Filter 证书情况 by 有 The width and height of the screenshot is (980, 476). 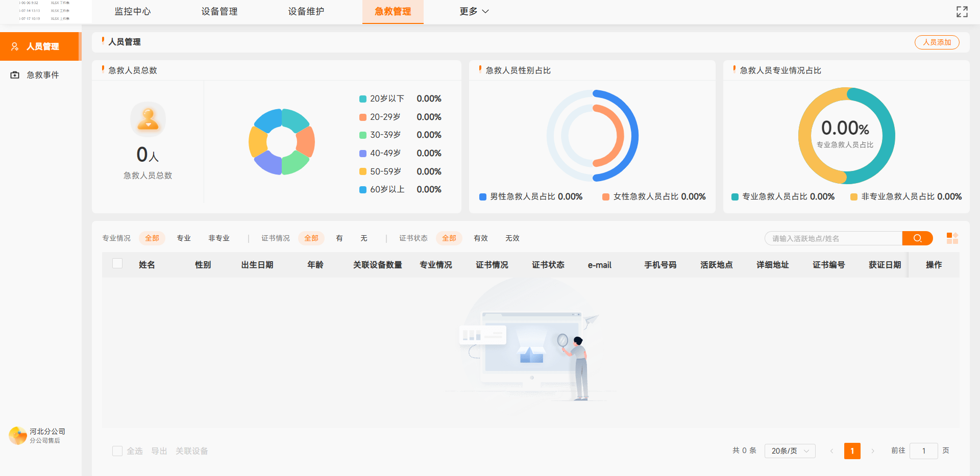(339, 238)
